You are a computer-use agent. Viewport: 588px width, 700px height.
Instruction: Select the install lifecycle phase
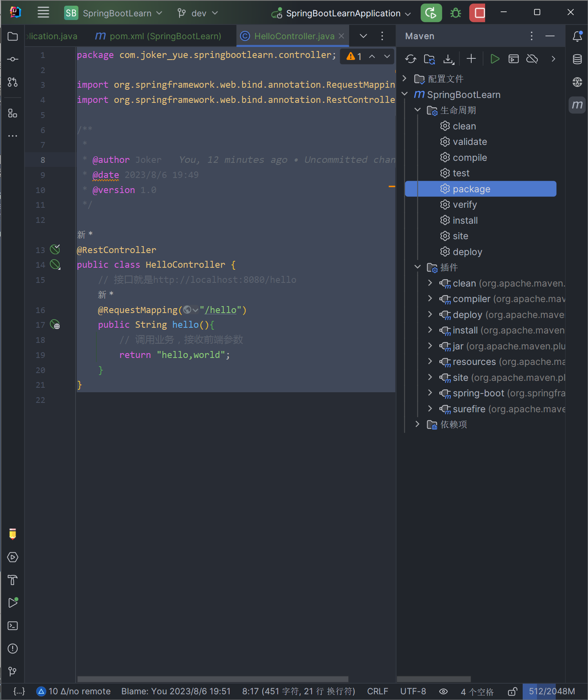tap(465, 220)
